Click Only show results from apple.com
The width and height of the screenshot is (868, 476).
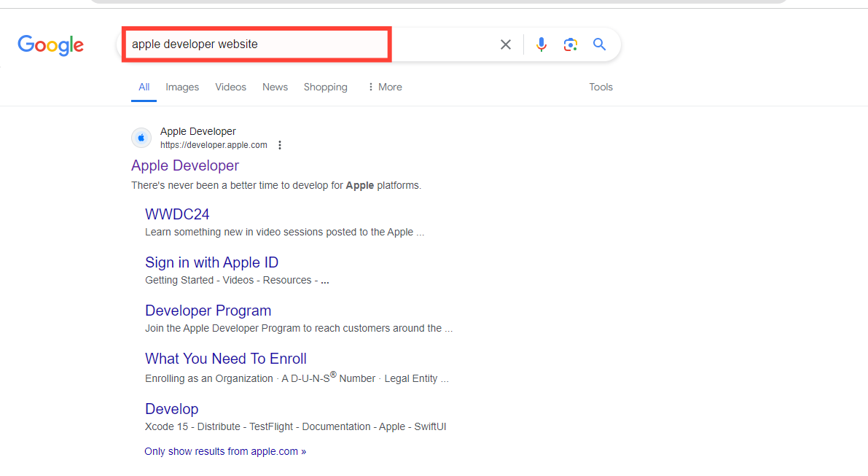coord(225,452)
